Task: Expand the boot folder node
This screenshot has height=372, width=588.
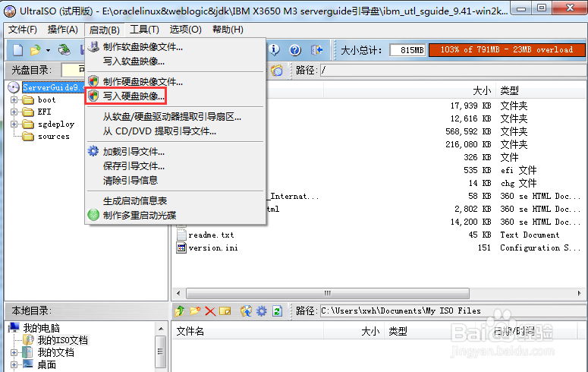Action: [14, 100]
